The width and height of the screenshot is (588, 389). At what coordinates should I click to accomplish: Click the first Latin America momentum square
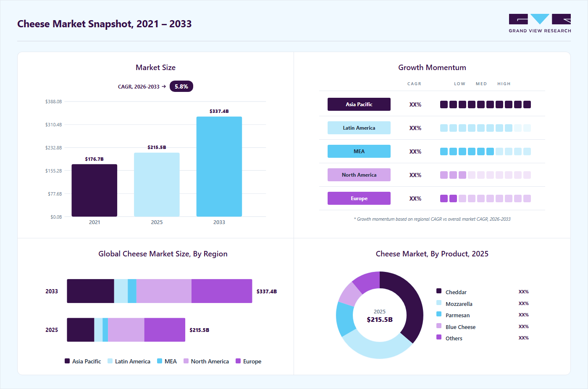click(x=444, y=128)
